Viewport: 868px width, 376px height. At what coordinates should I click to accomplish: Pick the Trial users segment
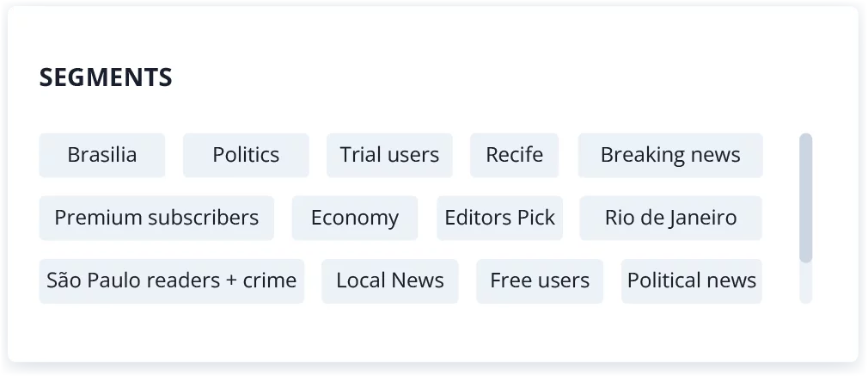click(x=389, y=155)
